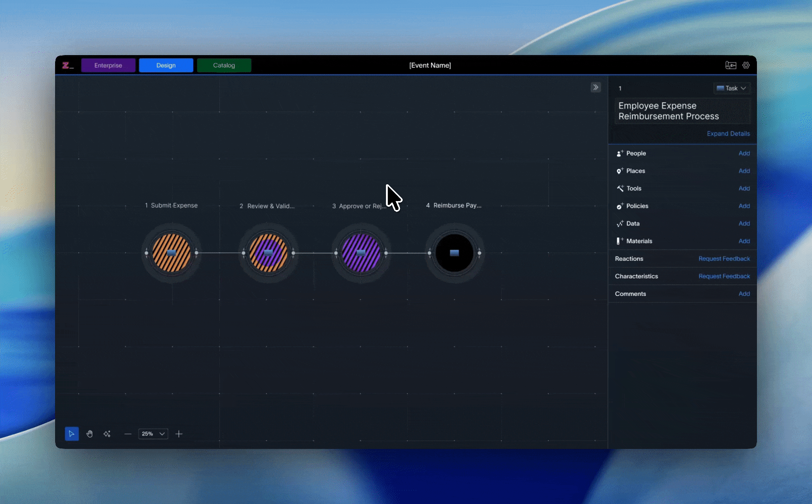Viewport: 812px width, 504px height.
Task: Edit the Employee Expense Reimbursement Process title
Action: [682, 111]
